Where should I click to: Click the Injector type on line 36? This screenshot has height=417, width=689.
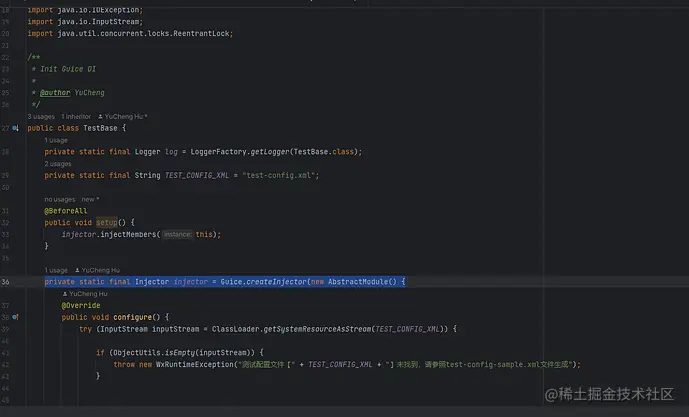tap(152, 282)
